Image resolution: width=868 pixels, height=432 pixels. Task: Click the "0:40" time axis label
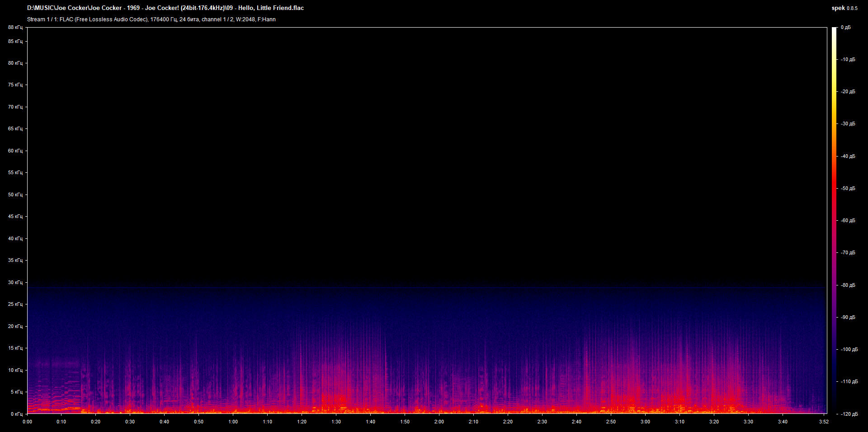pyautogui.click(x=165, y=422)
